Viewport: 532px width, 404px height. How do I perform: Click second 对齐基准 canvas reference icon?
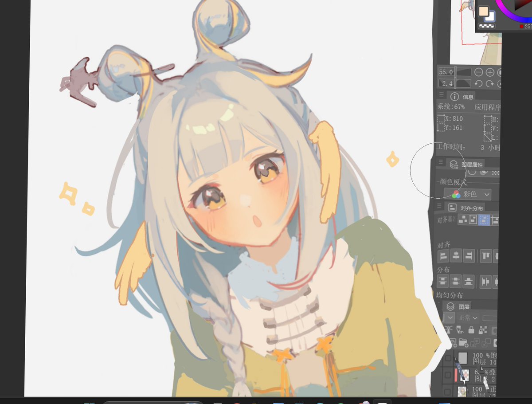473,220
